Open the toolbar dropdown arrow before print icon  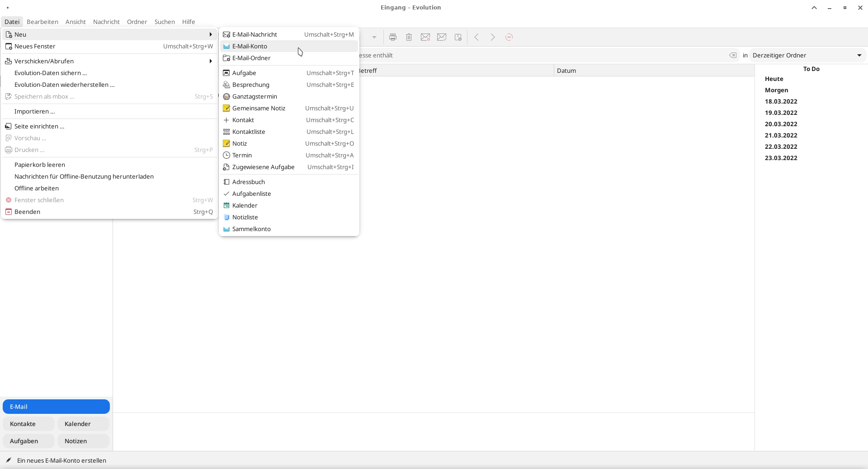374,37
